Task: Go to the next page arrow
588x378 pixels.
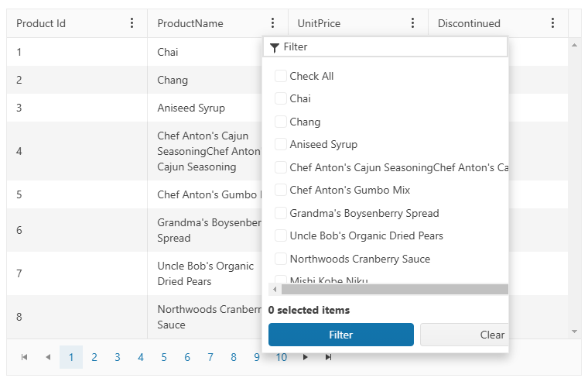Action: click(x=305, y=357)
